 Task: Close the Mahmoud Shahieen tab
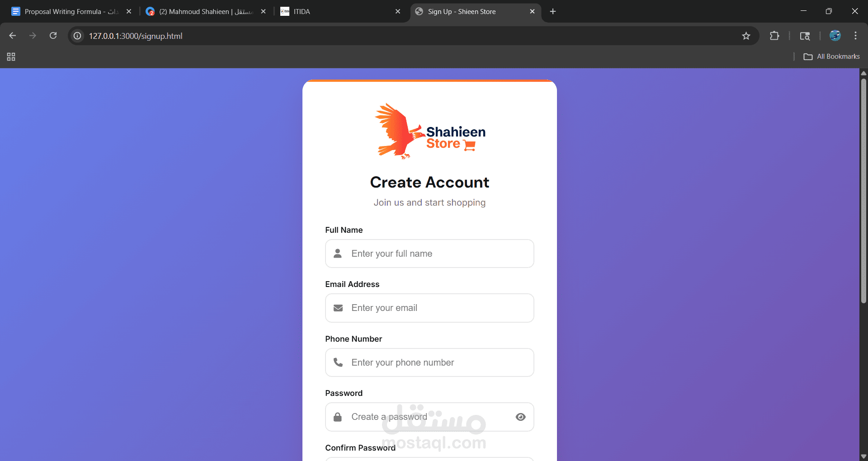(263, 11)
